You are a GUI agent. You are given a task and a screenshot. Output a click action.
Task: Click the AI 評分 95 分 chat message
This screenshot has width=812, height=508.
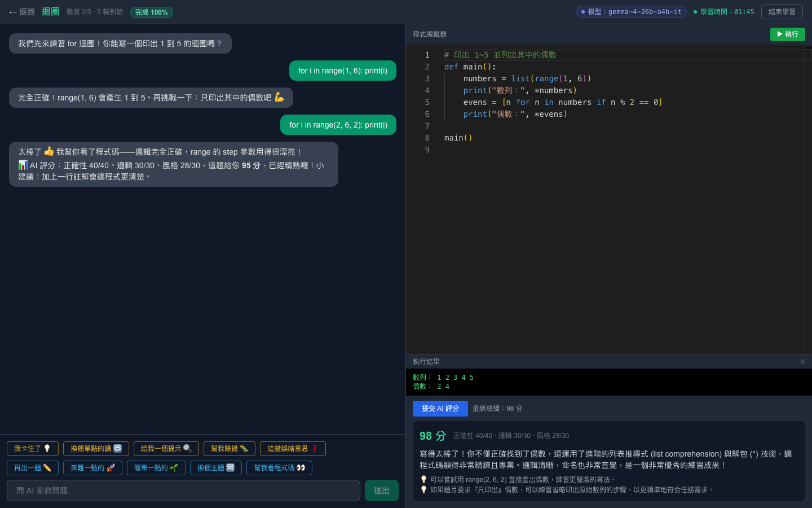click(174, 164)
